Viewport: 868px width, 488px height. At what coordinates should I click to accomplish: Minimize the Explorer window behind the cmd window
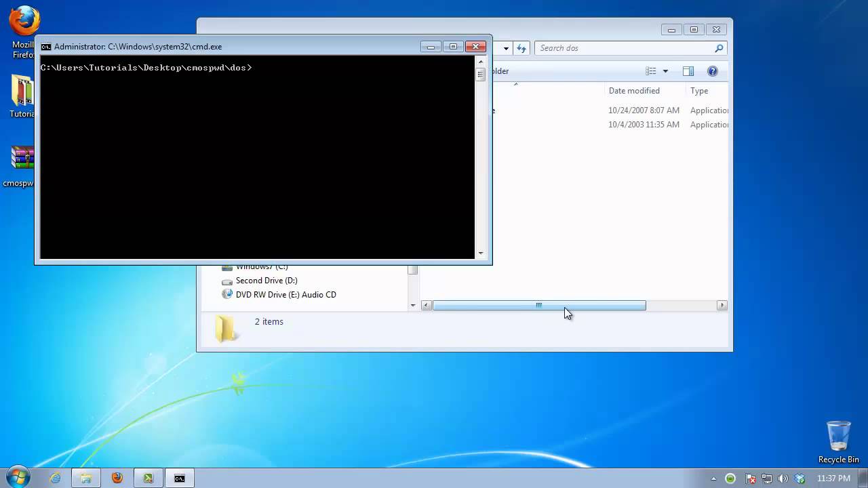click(x=671, y=30)
